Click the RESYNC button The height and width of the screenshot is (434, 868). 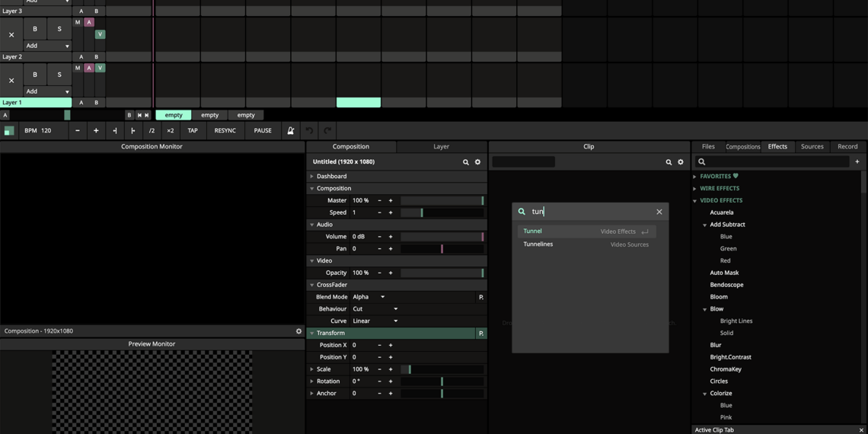(x=225, y=131)
